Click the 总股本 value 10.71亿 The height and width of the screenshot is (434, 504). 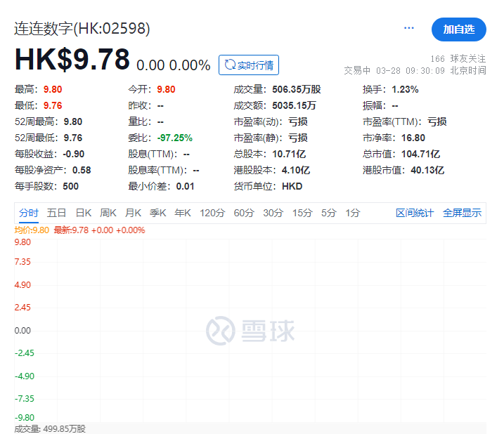tap(289, 154)
